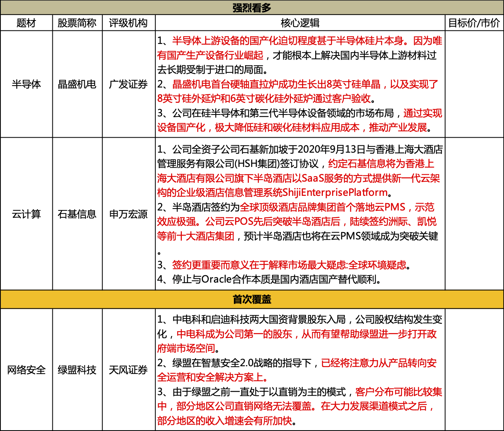Click the line starting 2、绿盟在智慧安全2.0战略
This screenshot has height=431, width=504.
[x=297, y=363]
